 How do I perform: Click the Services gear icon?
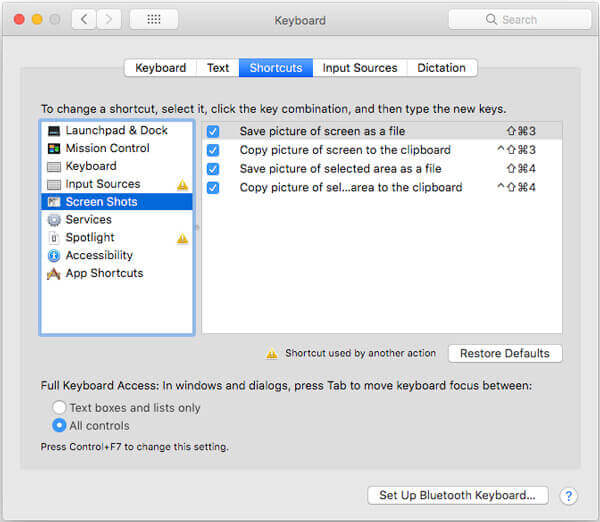tap(54, 220)
